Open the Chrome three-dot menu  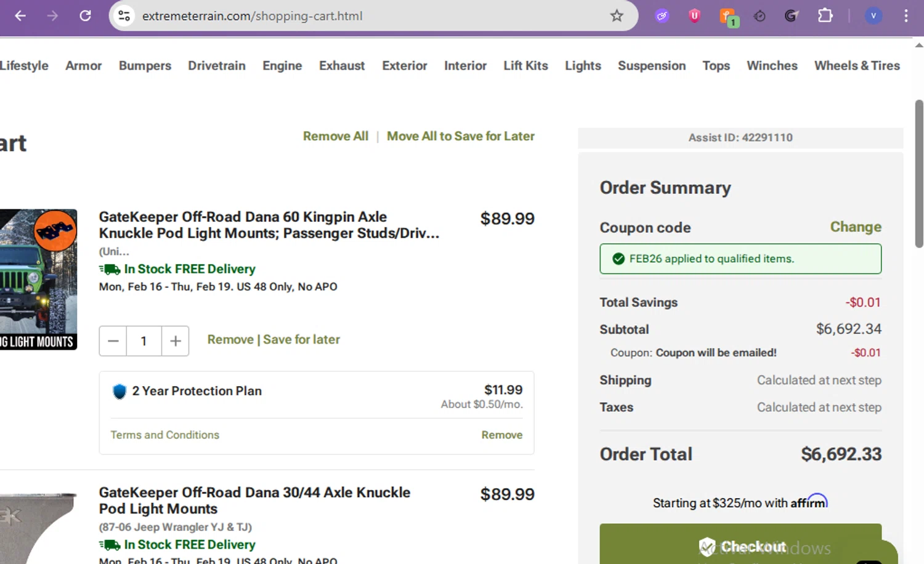click(906, 16)
